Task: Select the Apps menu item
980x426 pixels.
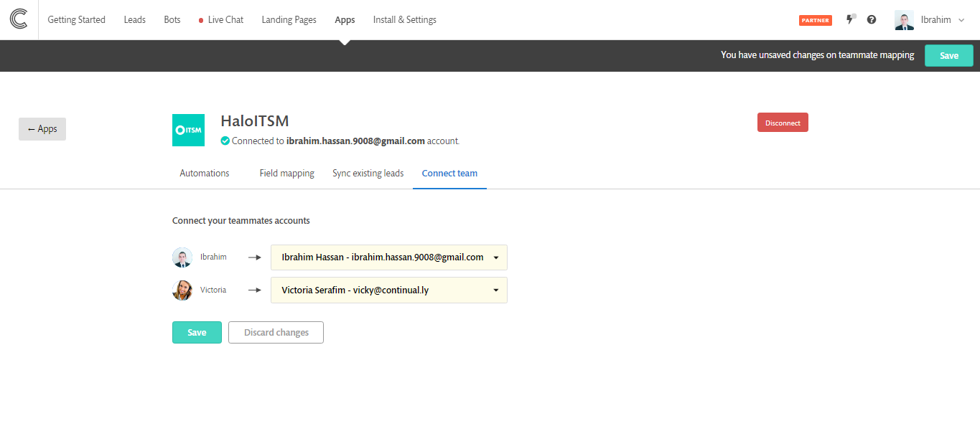Action: click(x=345, y=20)
